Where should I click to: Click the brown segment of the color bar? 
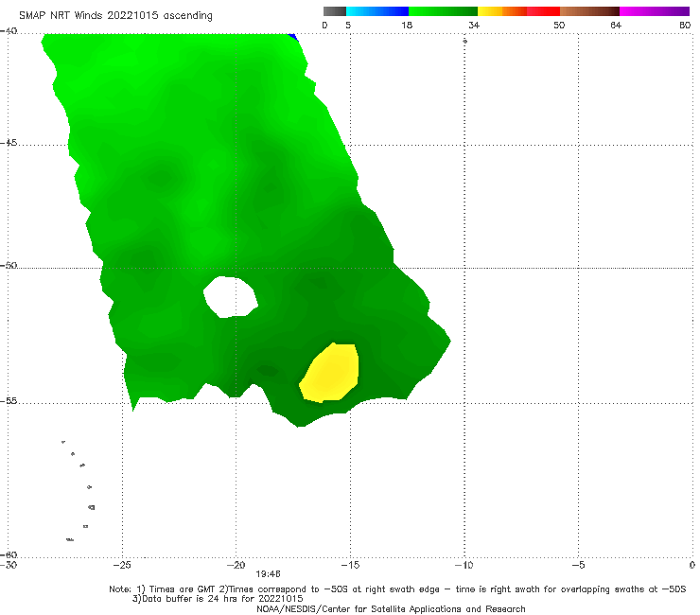coord(589,11)
